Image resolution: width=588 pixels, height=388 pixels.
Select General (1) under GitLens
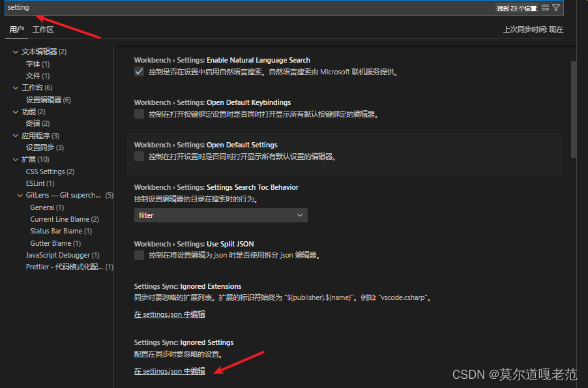coord(47,207)
